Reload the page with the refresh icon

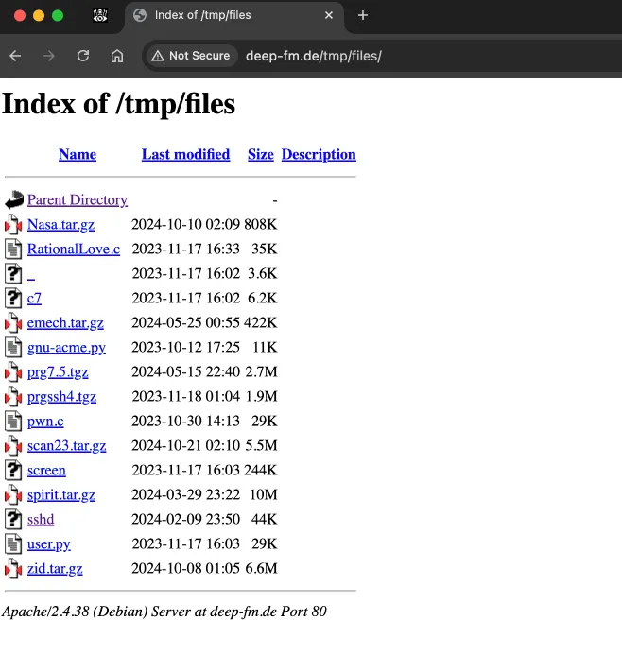click(83, 56)
